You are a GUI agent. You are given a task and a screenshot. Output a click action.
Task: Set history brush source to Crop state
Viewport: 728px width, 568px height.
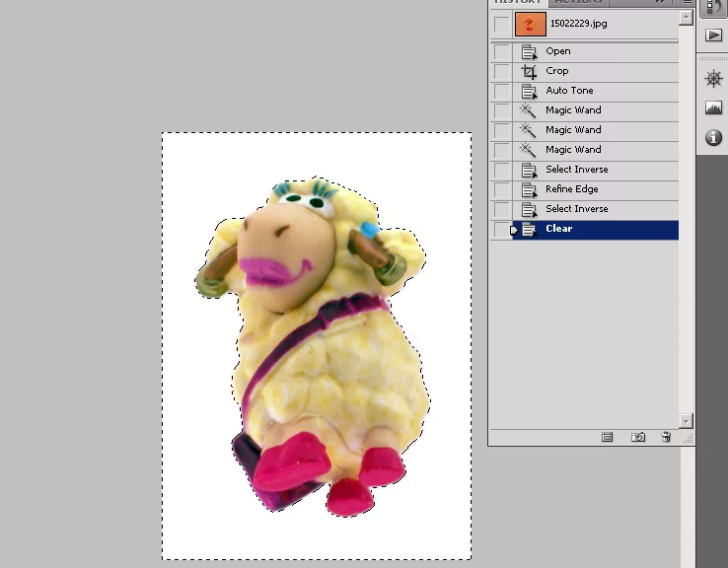click(501, 71)
